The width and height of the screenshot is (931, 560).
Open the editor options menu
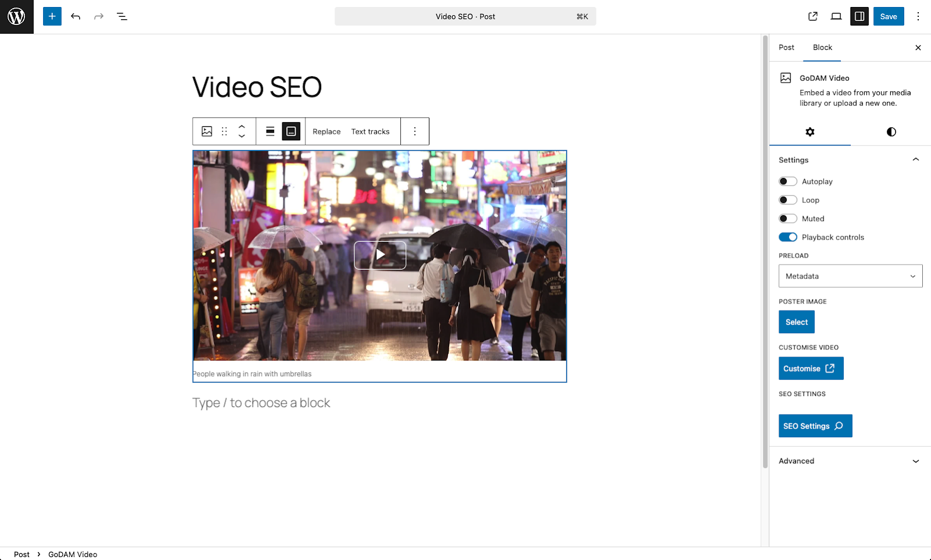(x=918, y=16)
